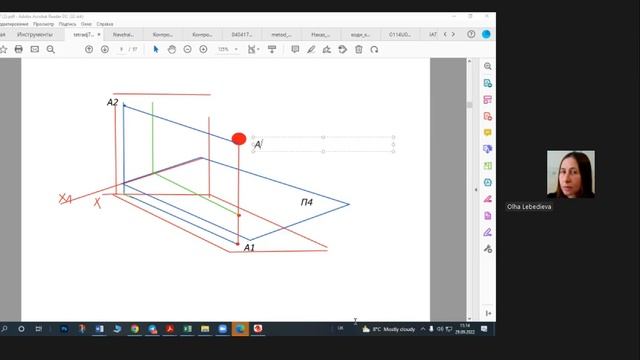Open Excel from the taskbar

[187, 329]
